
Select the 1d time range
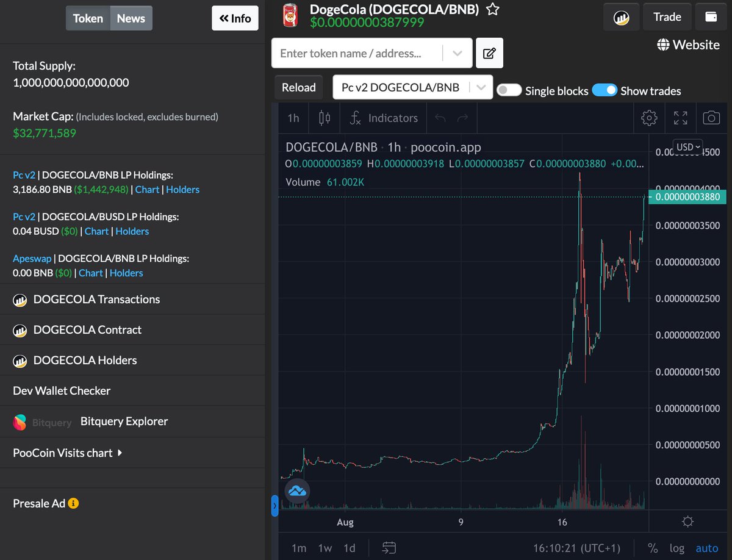(x=350, y=548)
